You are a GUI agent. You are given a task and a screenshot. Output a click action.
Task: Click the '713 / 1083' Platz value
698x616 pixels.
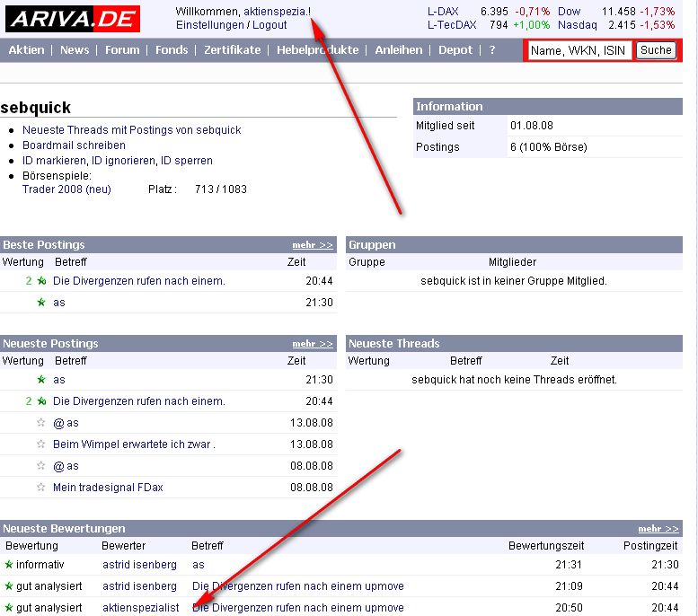click(221, 189)
